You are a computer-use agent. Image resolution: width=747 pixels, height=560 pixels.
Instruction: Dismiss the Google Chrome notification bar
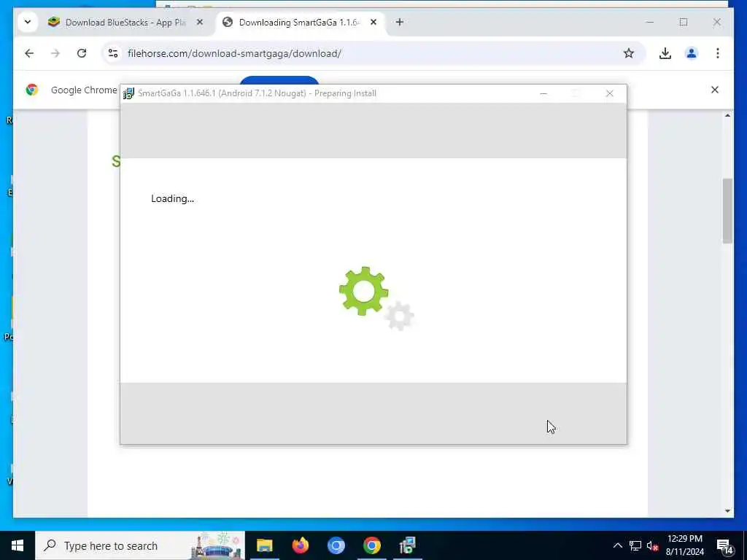coord(715,90)
